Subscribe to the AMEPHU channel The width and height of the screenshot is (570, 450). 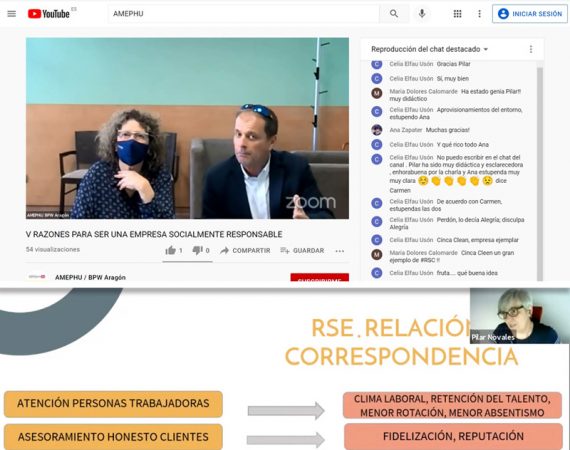coord(320,277)
